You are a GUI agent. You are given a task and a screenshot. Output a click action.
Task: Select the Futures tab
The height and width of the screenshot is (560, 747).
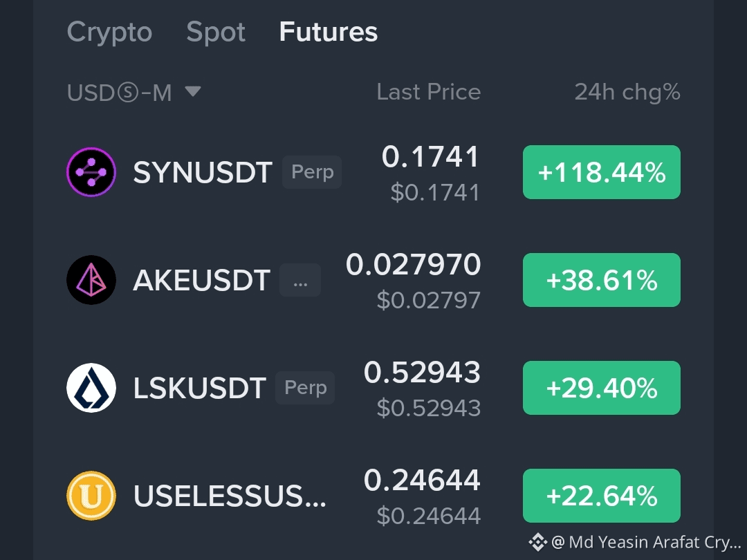pyautogui.click(x=329, y=32)
